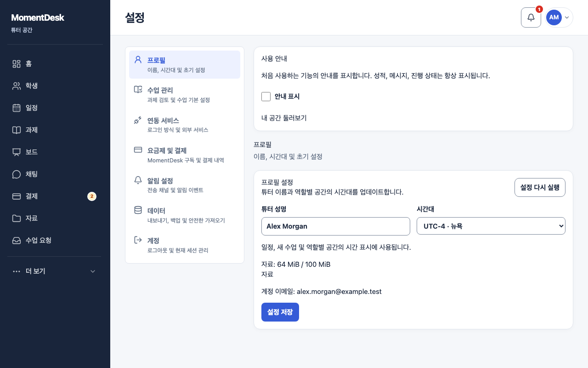Screen dimensions: 588x368
Task: Click the AM avatar circle
Action: [x=554, y=17]
